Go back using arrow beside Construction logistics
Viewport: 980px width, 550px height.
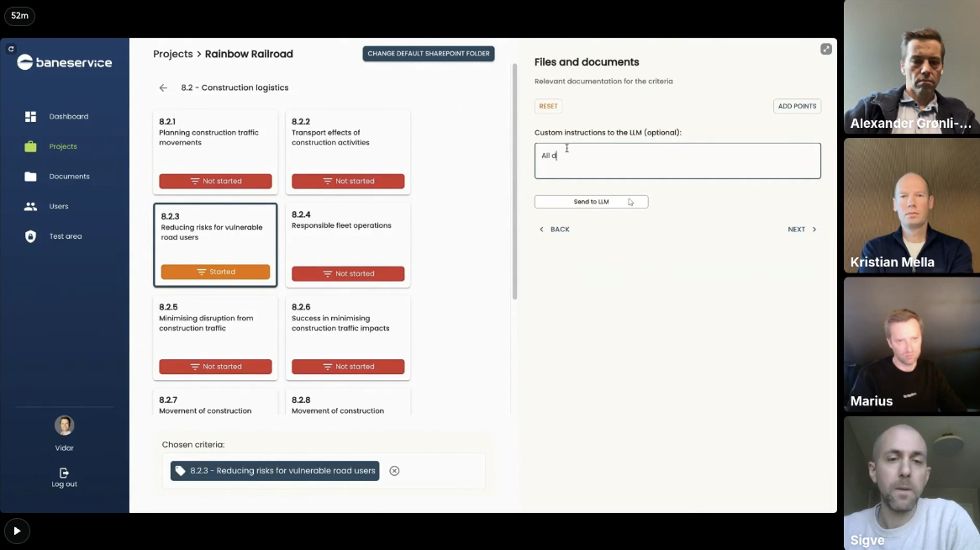pos(163,88)
